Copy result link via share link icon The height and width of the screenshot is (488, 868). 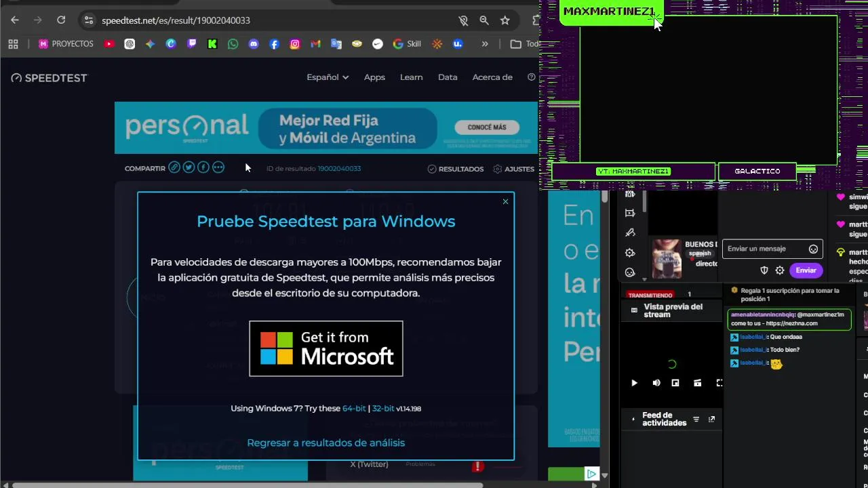(x=174, y=167)
